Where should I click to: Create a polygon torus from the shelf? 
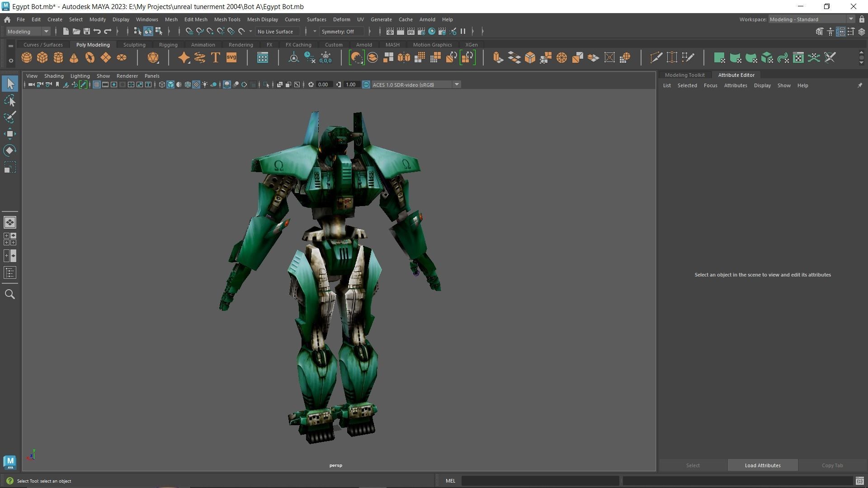(90, 58)
